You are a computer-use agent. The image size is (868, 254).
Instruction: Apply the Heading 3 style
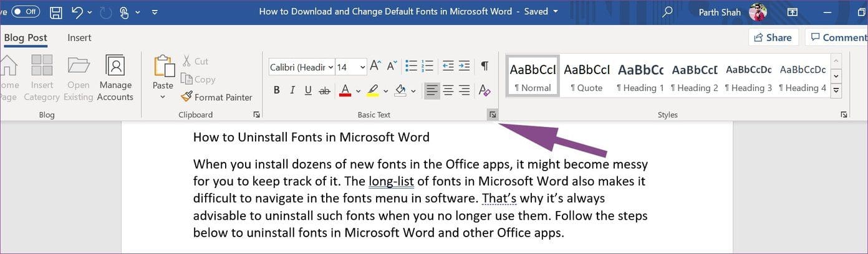pos(748,77)
